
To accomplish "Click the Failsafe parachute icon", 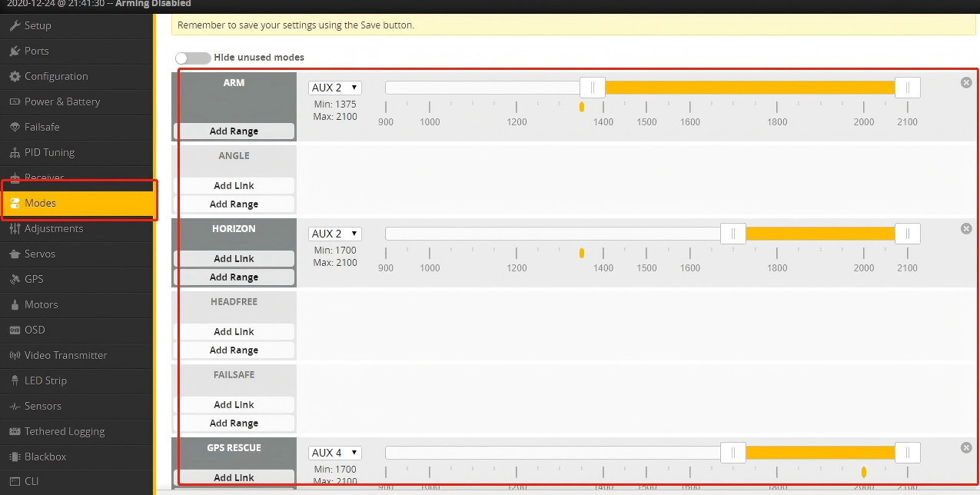I will pos(15,127).
